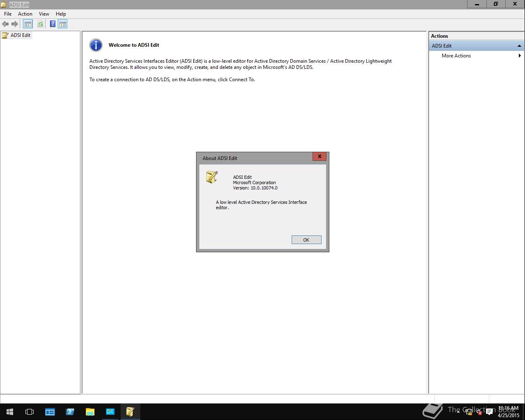Viewport: 525px width, 420px height.
Task: Click the pinned taskbar app next to File Explorer
Action: click(110, 412)
